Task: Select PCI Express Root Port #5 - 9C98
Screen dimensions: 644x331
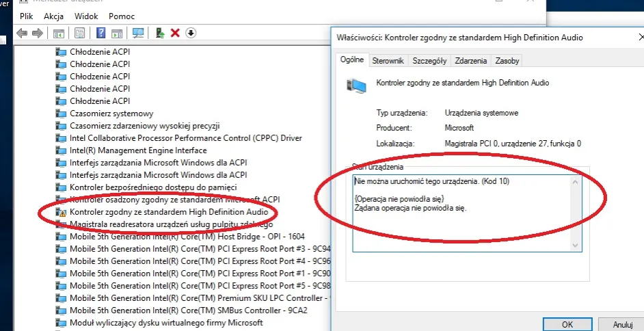Action: click(x=200, y=285)
